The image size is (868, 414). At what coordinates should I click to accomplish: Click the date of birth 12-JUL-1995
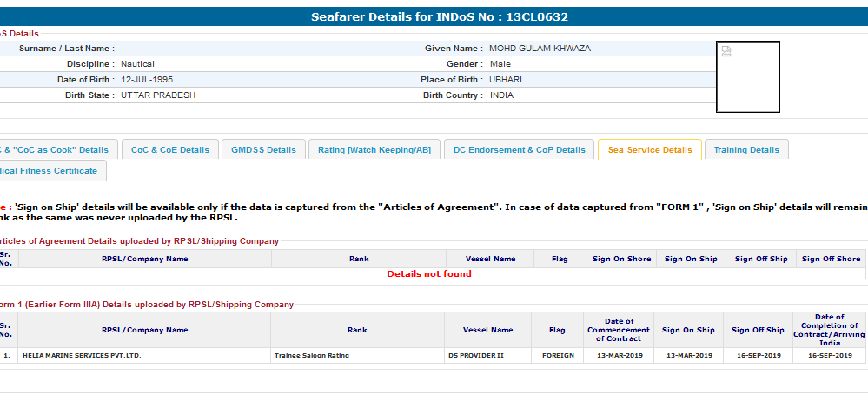[147, 80]
